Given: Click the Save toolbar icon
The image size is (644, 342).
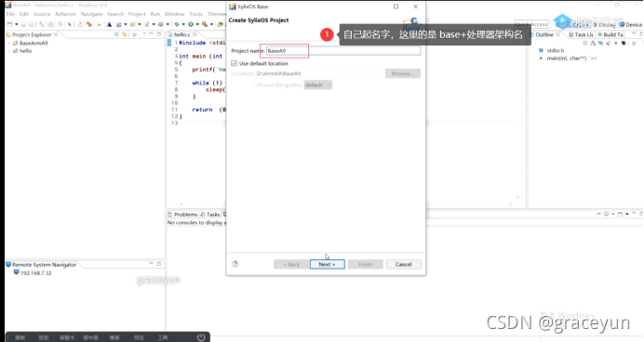Looking at the screenshot, I should (x=24, y=24).
